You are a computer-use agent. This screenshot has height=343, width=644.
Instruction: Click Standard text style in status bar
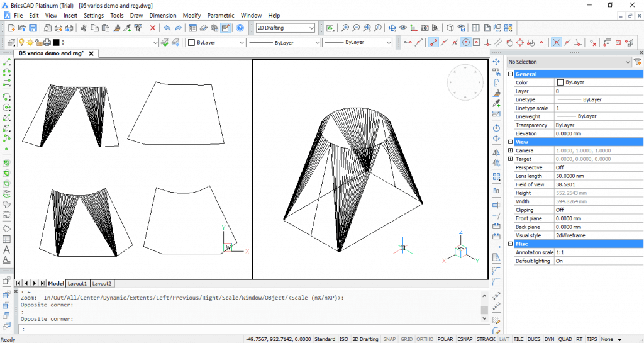tap(325, 339)
